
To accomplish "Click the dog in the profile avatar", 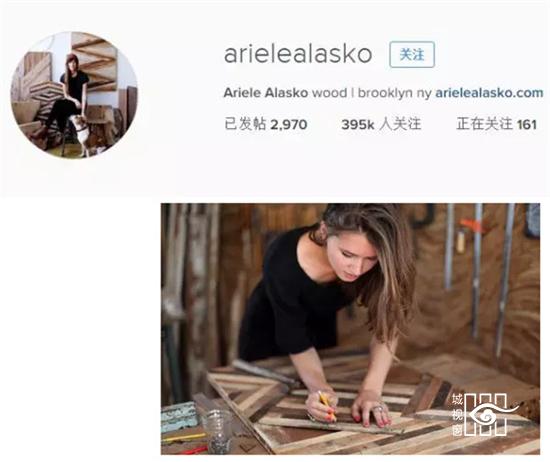I will coord(80,134).
